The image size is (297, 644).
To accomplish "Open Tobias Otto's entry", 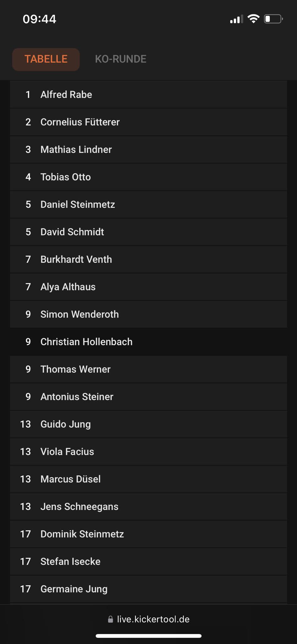I will click(x=148, y=177).
